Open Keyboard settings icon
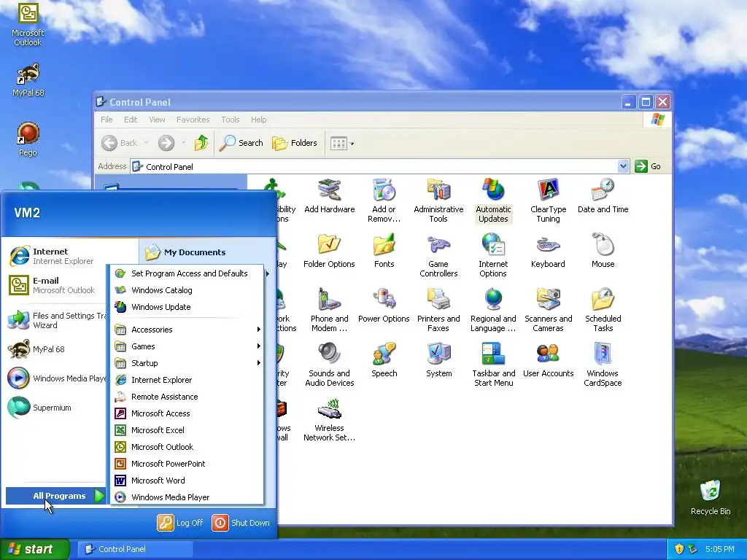The width and height of the screenshot is (747, 560). [x=548, y=251]
